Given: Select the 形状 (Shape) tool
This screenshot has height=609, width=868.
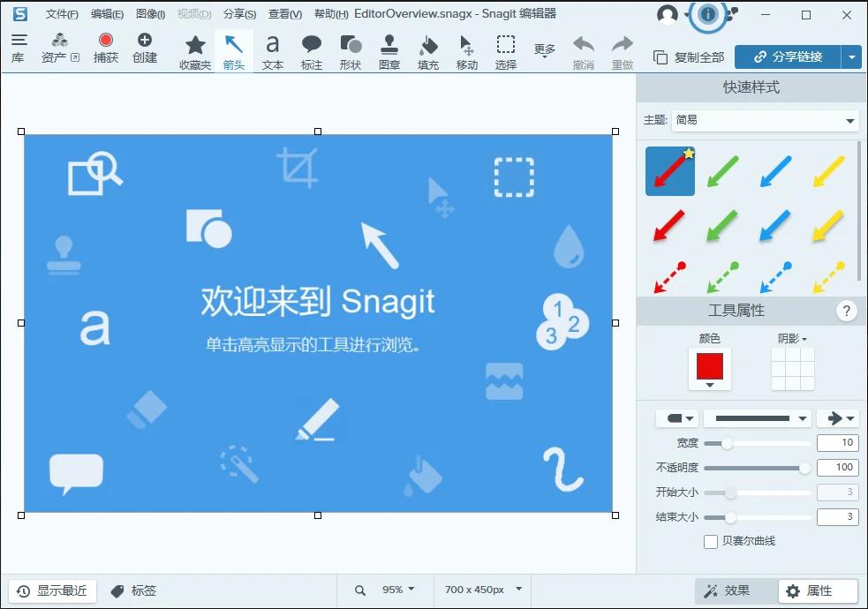Looking at the screenshot, I should pyautogui.click(x=351, y=50).
